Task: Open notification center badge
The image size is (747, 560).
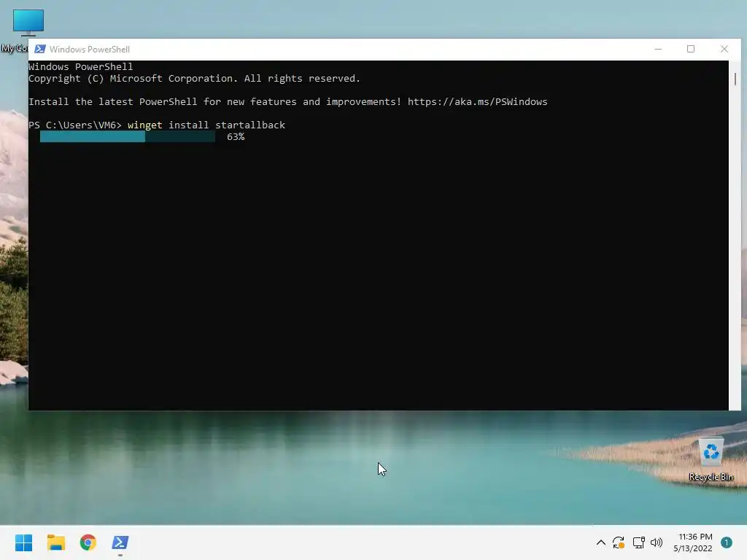Action: 726,542
